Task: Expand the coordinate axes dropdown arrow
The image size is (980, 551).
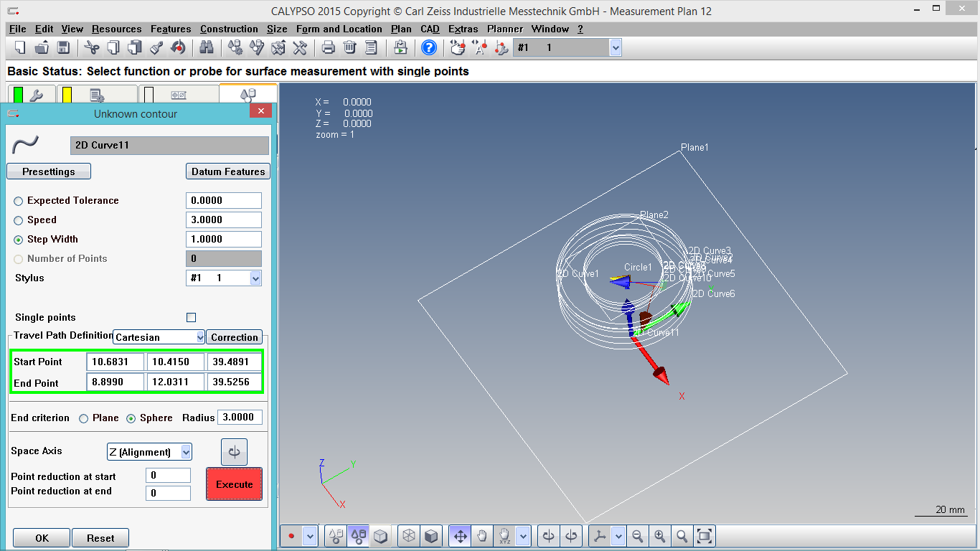Action: [x=617, y=536]
